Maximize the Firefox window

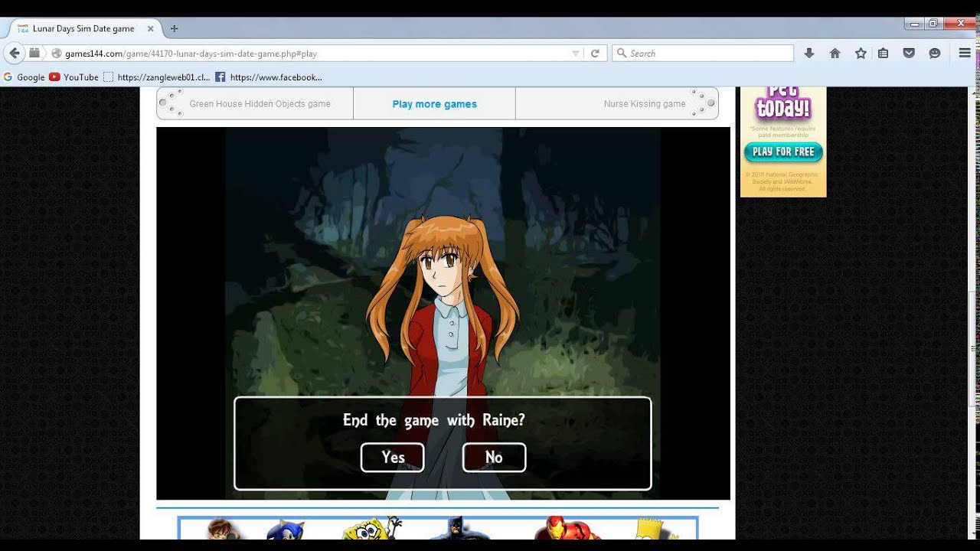point(933,24)
